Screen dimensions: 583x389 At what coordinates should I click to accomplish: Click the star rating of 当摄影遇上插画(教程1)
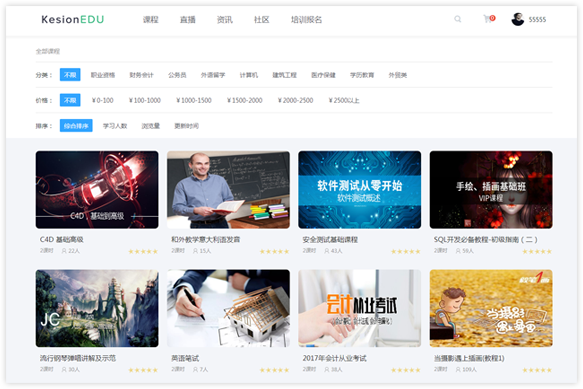tap(537, 370)
